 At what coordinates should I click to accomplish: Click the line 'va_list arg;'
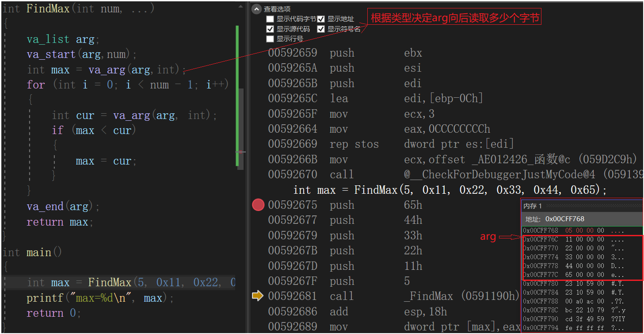click(x=63, y=39)
